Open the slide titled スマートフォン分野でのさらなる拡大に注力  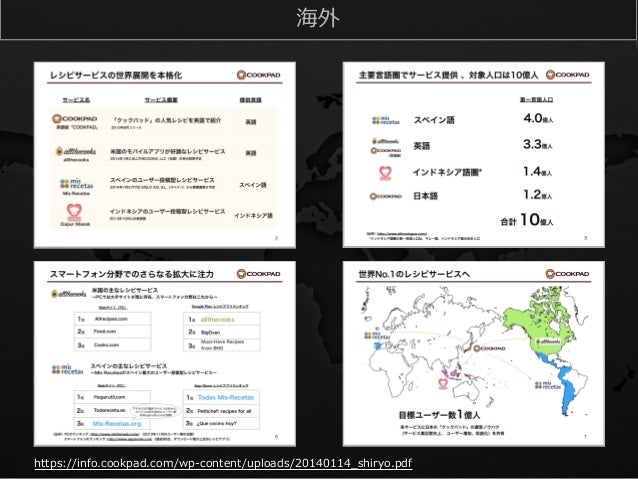pyautogui.click(x=165, y=354)
